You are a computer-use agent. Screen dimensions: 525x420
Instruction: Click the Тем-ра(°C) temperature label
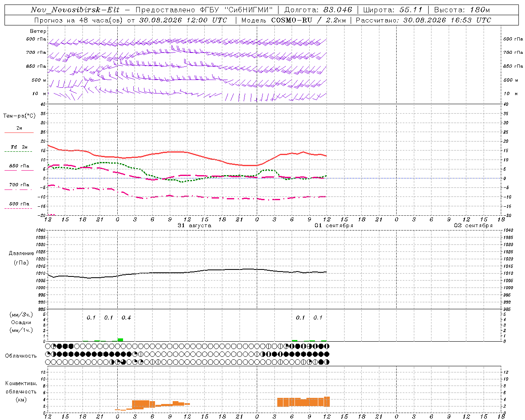point(19,116)
